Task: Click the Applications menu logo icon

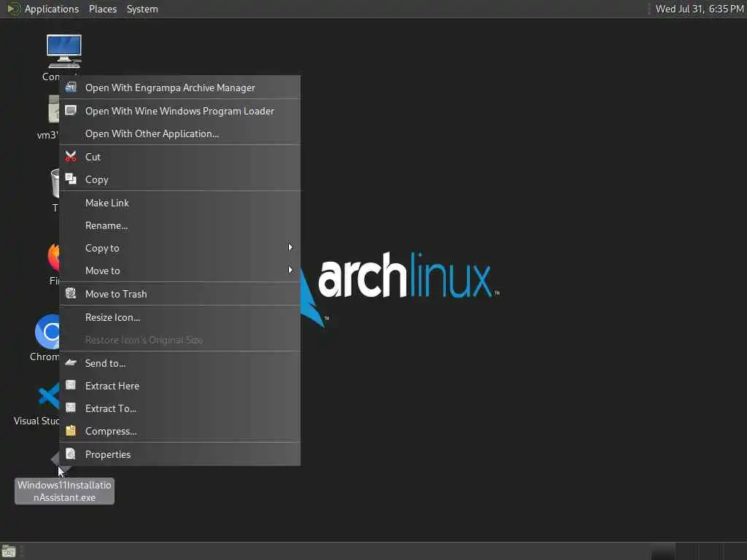Action: [x=14, y=9]
